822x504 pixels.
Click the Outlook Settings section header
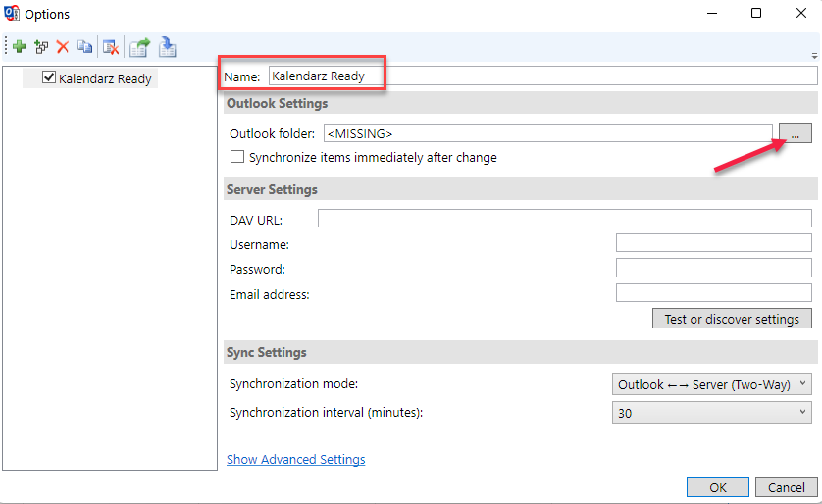point(520,103)
